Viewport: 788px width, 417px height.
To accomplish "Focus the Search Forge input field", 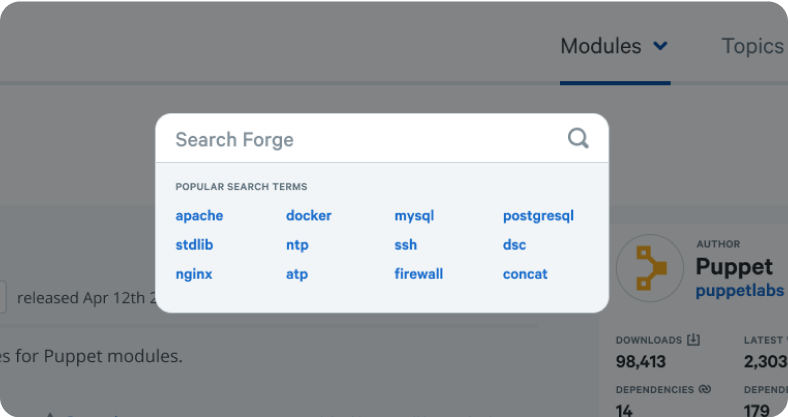I will [360, 139].
